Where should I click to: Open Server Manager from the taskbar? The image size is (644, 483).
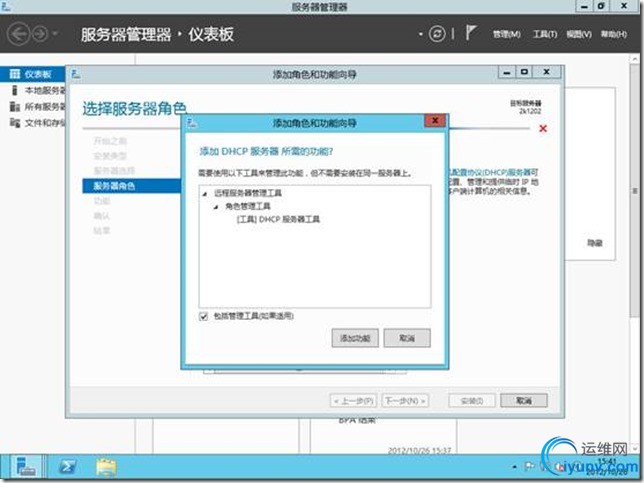[26, 467]
